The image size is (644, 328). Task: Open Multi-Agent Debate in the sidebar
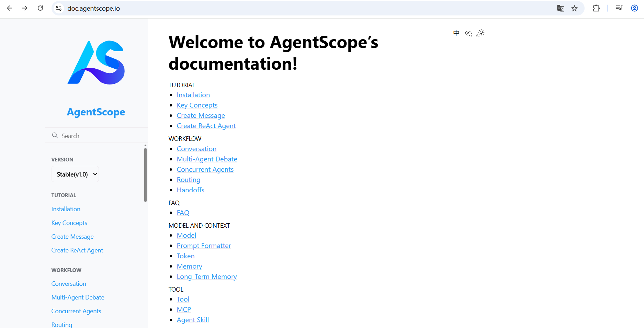(x=78, y=297)
